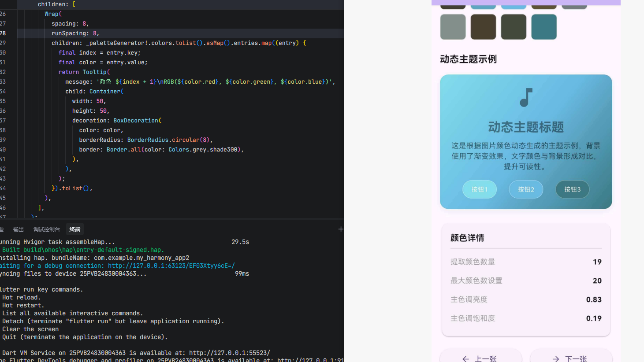The width and height of the screenshot is (644, 362).
Task: Select the dark brown color swatch
Action: click(483, 26)
